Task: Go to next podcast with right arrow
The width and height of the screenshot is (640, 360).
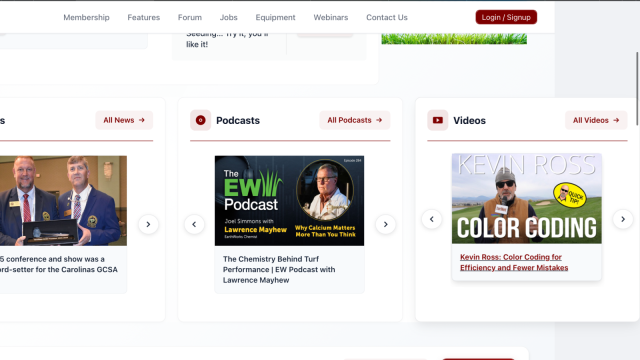Action: (x=385, y=224)
